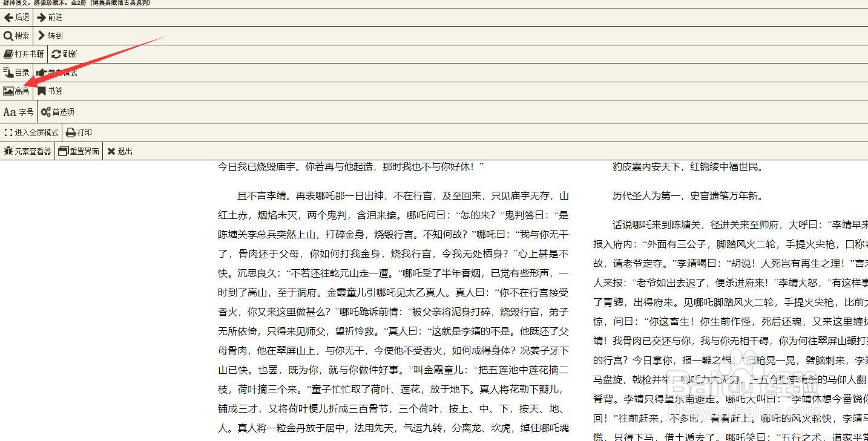Viewport: 868px width, 441px height.
Task: Click the line 历代圣人为第一，史官遗笔万年新
Action: click(688, 196)
